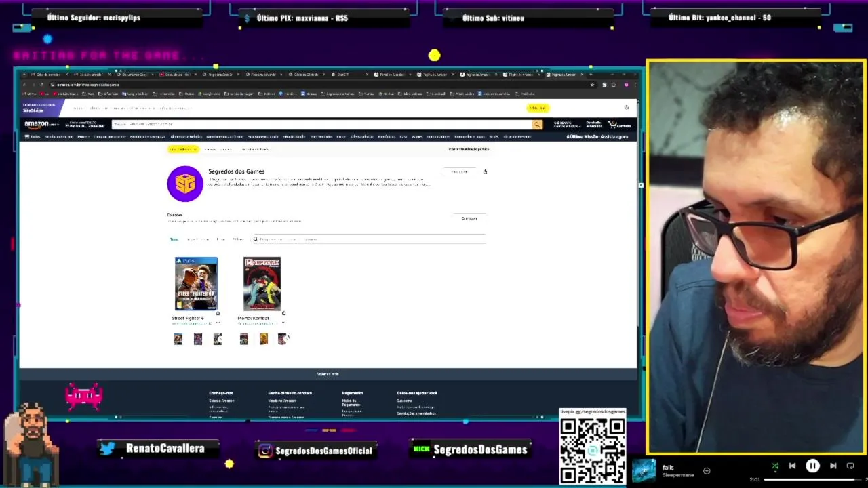Toggle Spotify repeat mode

pos(850,466)
